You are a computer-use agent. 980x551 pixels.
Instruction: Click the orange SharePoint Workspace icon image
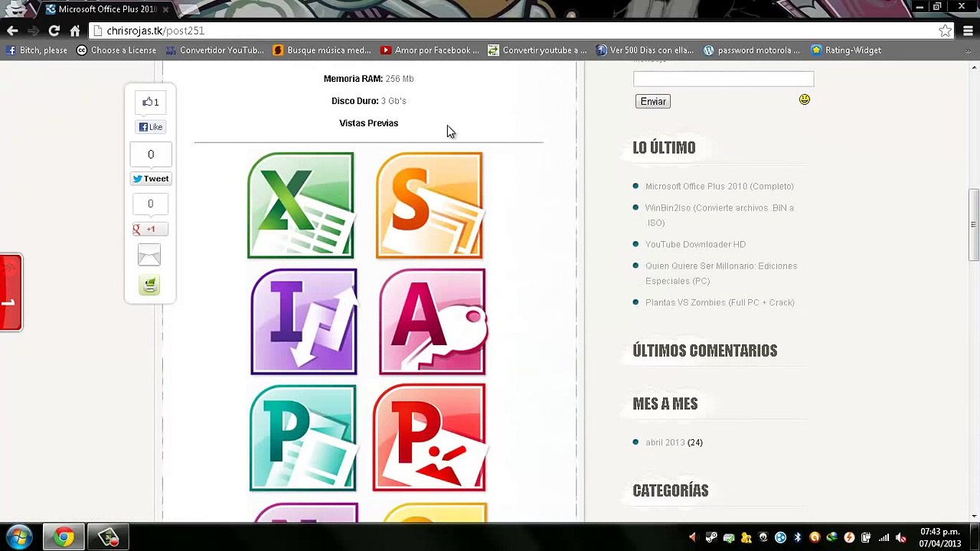pyautogui.click(x=430, y=205)
